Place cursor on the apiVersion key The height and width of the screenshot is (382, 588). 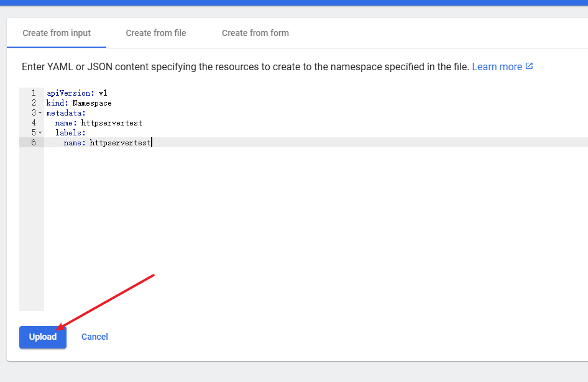click(68, 93)
